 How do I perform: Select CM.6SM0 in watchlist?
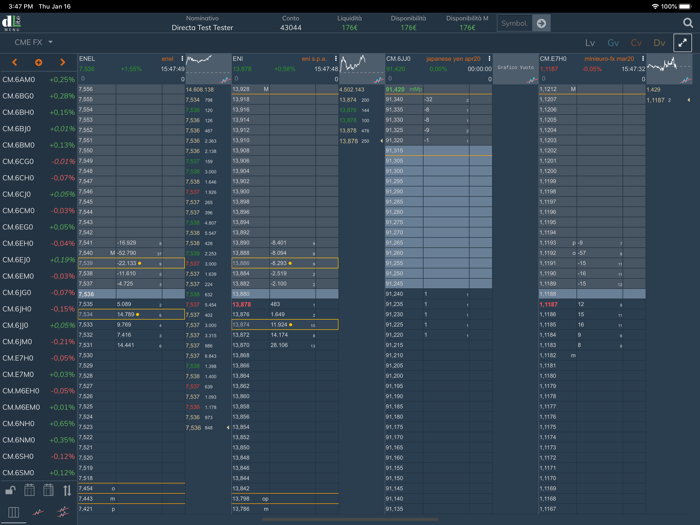[38, 473]
